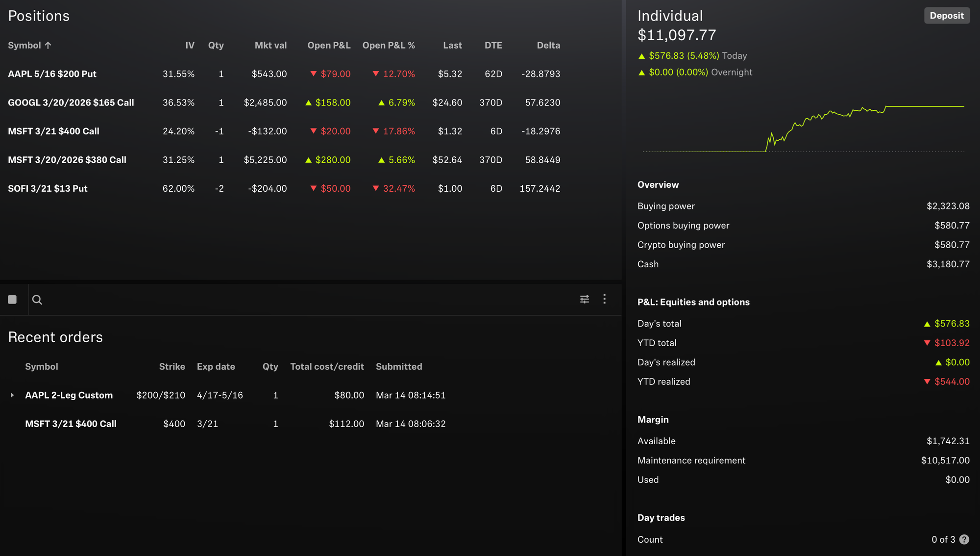Click the Positions panel heading
The height and width of the screenshot is (556, 980).
pyautogui.click(x=39, y=16)
